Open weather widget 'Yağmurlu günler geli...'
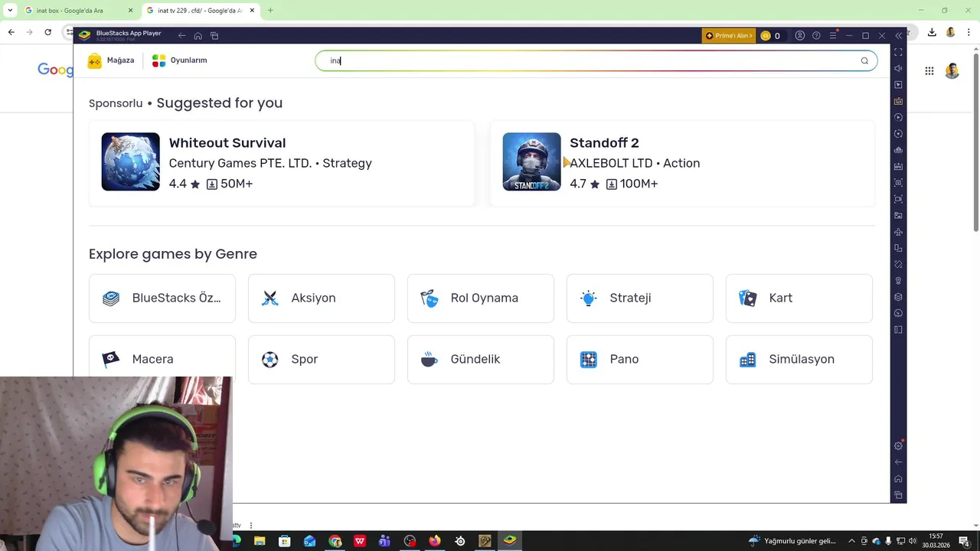Image resolution: width=980 pixels, height=551 pixels. tap(792, 541)
